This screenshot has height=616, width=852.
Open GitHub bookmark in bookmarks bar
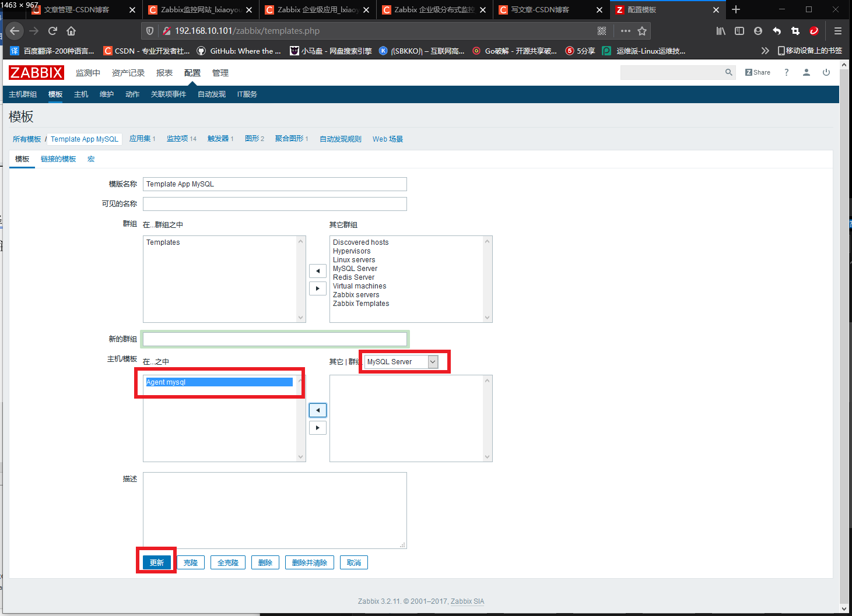pos(239,51)
